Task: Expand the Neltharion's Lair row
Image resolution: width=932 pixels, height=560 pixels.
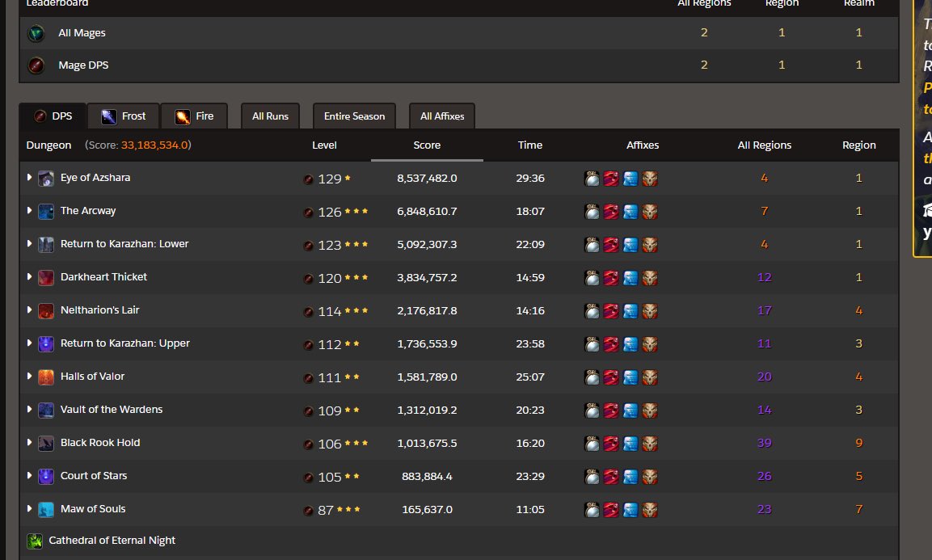Action: pyautogui.click(x=29, y=309)
